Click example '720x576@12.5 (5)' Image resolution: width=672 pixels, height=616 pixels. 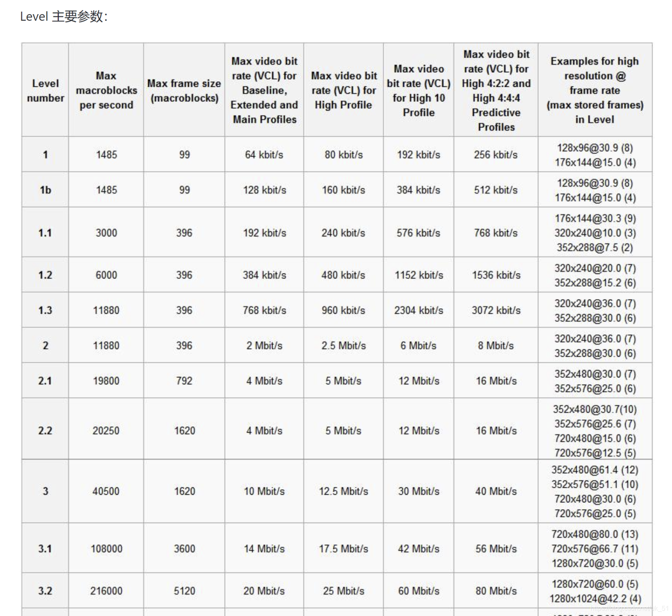(x=595, y=453)
